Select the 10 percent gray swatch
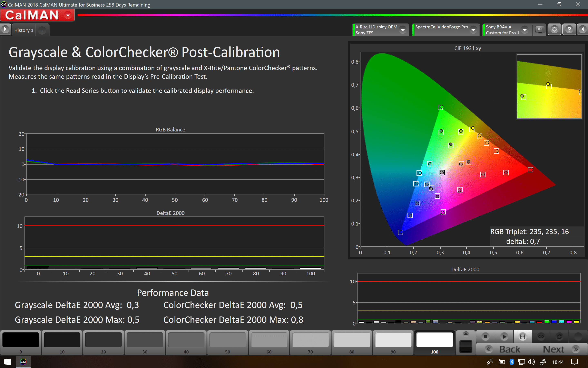The height and width of the screenshot is (368, 588). tap(62, 343)
